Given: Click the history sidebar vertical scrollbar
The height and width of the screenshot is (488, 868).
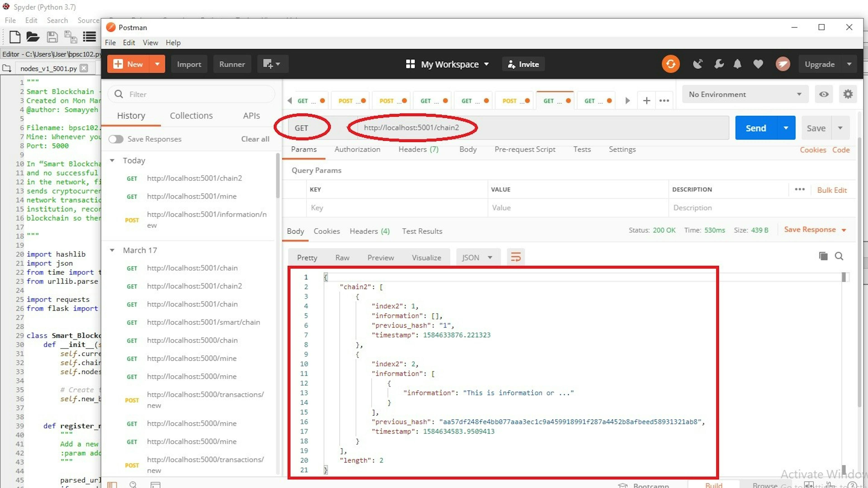Looking at the screenshot, I should [278, 176].
